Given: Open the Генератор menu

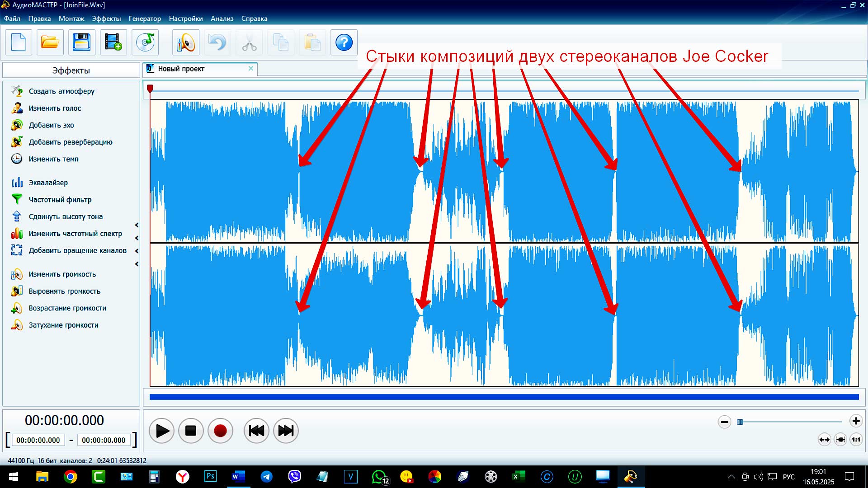Looking at the screenshot, I should (145, 19).
